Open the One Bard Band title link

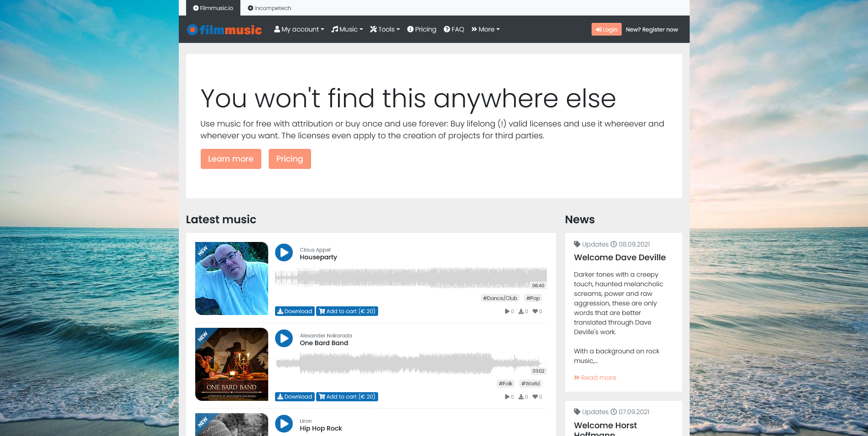[x=324, y=343]
